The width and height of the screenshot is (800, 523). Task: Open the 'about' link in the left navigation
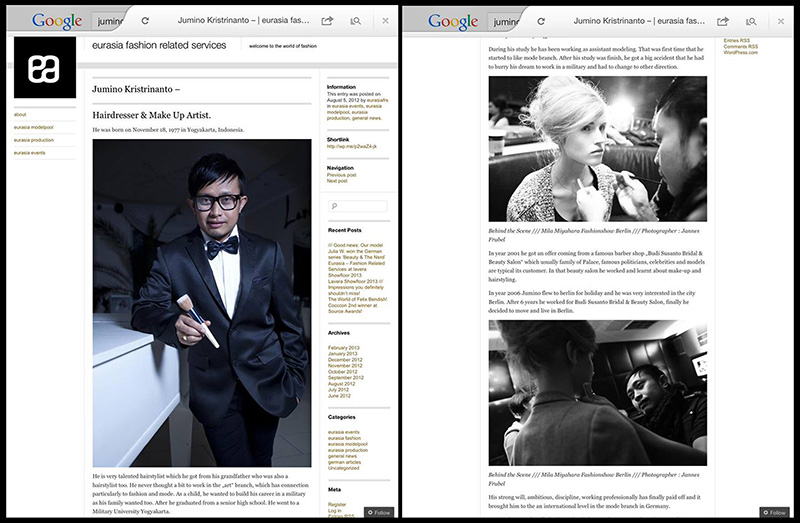click(x=20, y=115)
